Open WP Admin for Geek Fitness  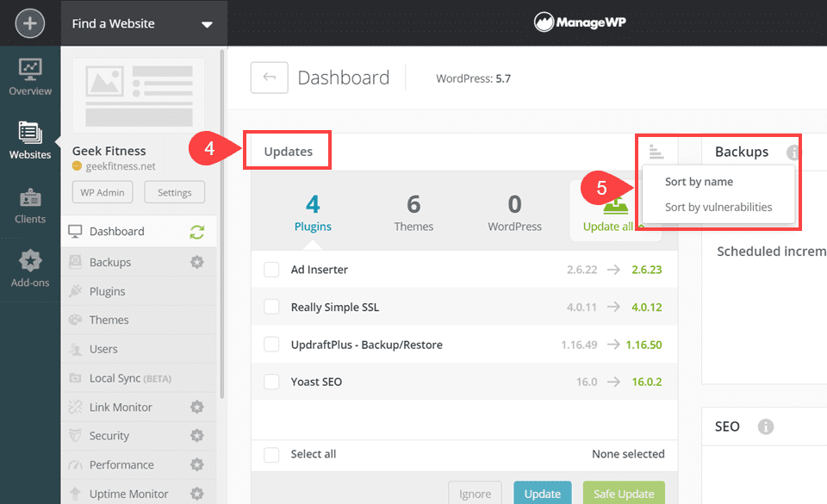[103, 192]
